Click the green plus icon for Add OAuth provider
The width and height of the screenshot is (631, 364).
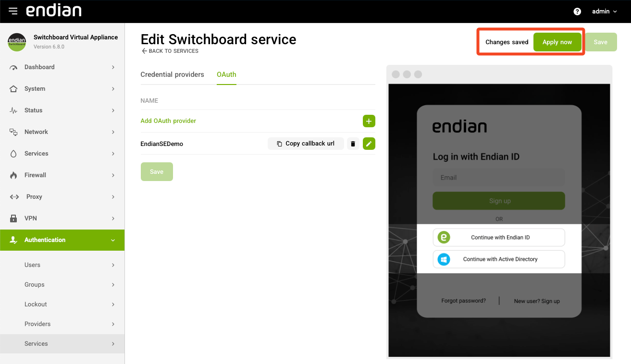(369, 121)
